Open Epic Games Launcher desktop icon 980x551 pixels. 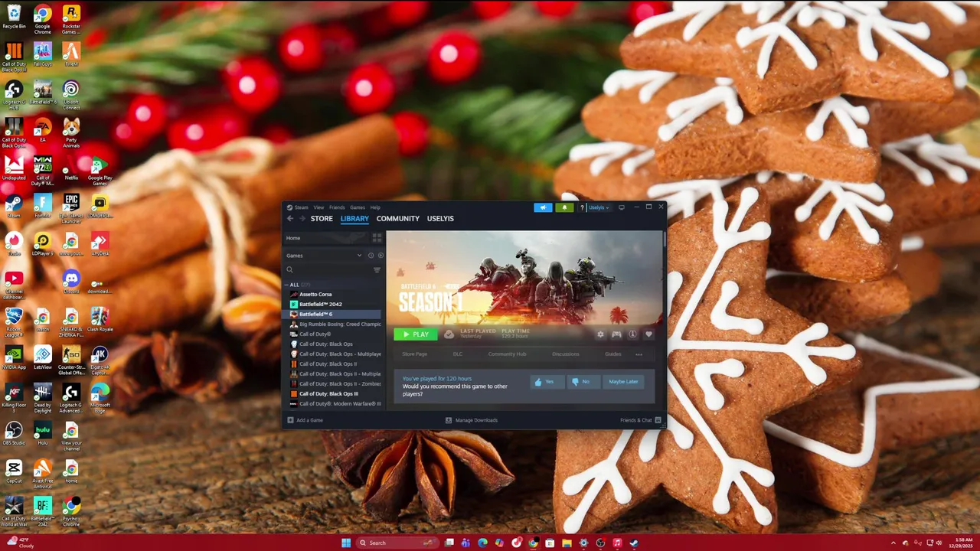click(71, 208)
